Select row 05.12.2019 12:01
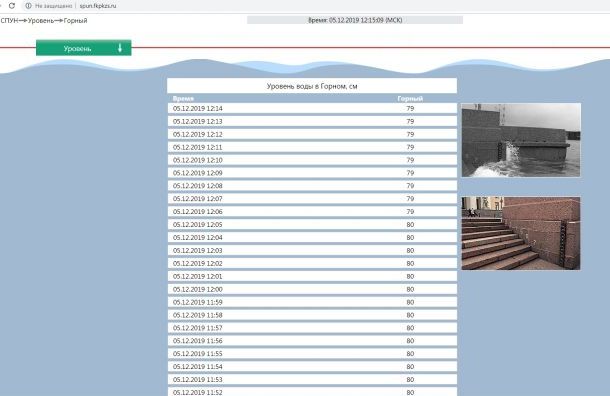610x396 pixels. click(x=312, y=276)
